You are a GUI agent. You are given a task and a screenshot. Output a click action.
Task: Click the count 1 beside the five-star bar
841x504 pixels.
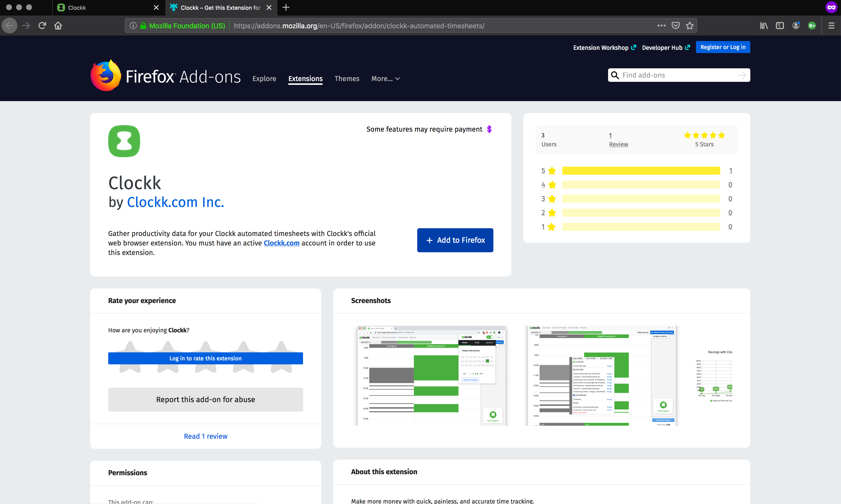(730, 170)
